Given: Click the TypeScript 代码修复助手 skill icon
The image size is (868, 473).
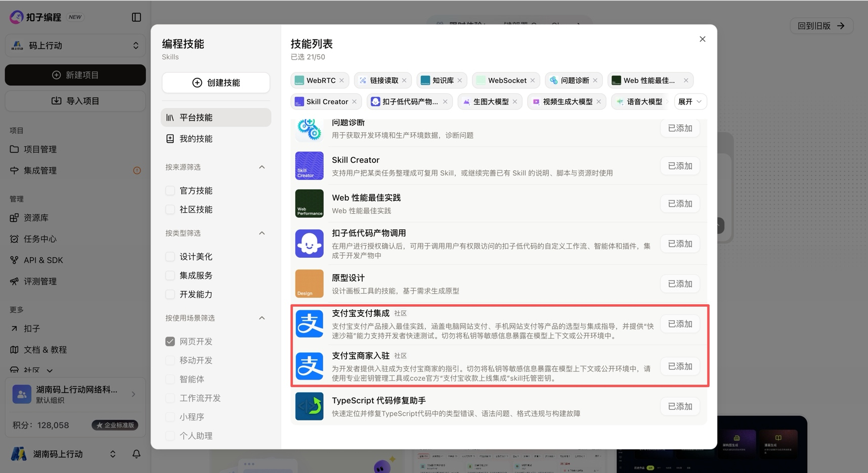Looking at the screenshot, I should point(309,406).
